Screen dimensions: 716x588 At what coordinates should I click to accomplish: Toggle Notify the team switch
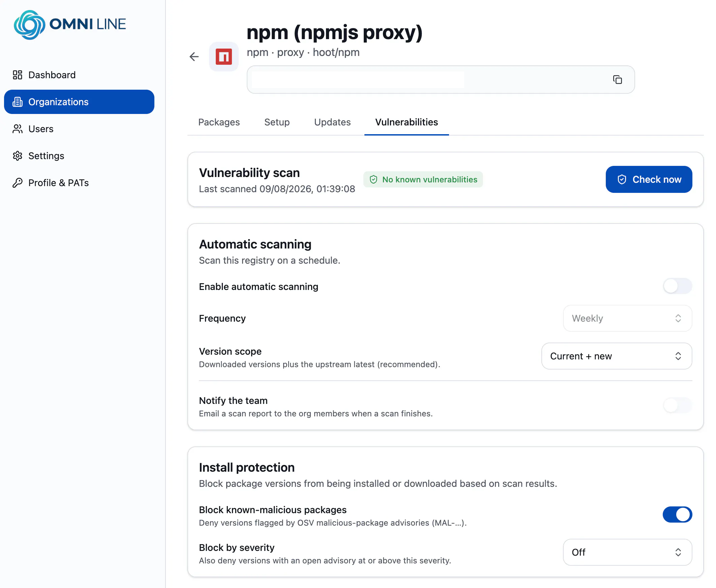677,405
